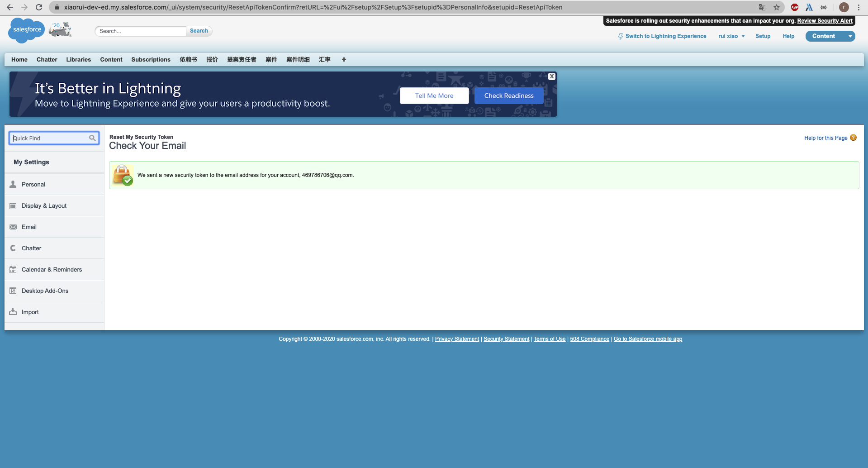Click the Display & Layout icon
Viewport: 868px width, 468px height.
coord(13,205)
